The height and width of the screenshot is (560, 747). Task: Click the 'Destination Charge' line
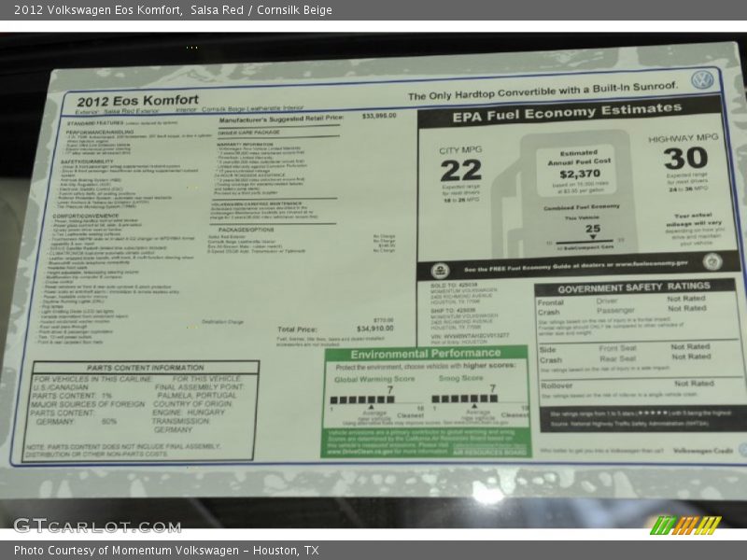coord(222,322)
